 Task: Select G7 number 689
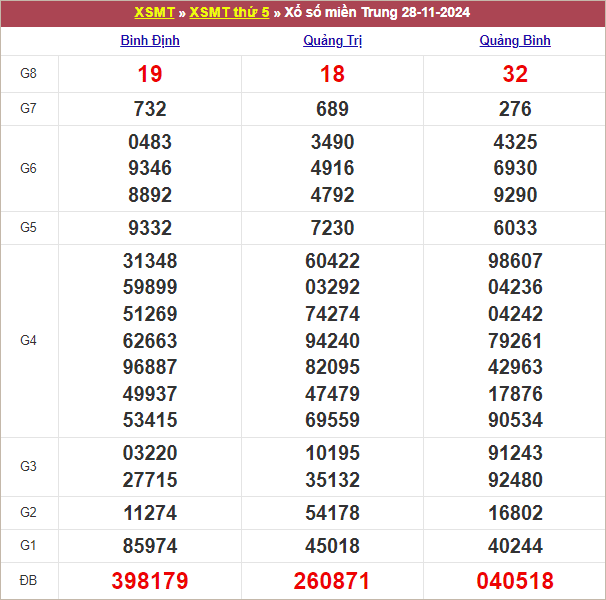click(332, 109)
